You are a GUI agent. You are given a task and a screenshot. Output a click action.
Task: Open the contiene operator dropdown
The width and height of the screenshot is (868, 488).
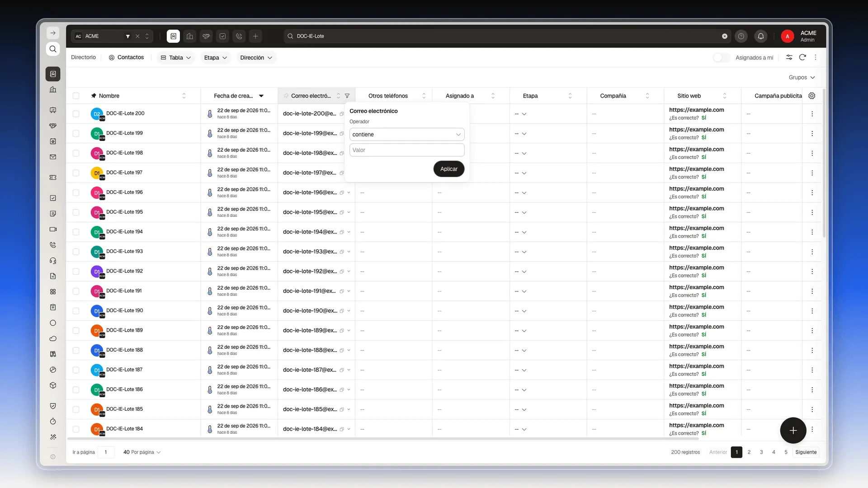pyautogui.click(x=407, y=134)
